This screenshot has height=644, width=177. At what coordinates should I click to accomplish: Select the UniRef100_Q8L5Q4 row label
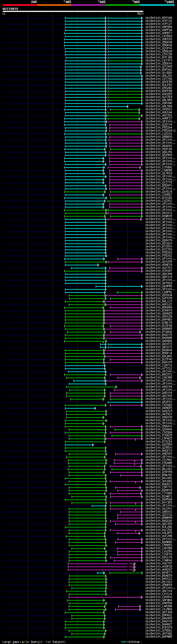pos(159,106)
